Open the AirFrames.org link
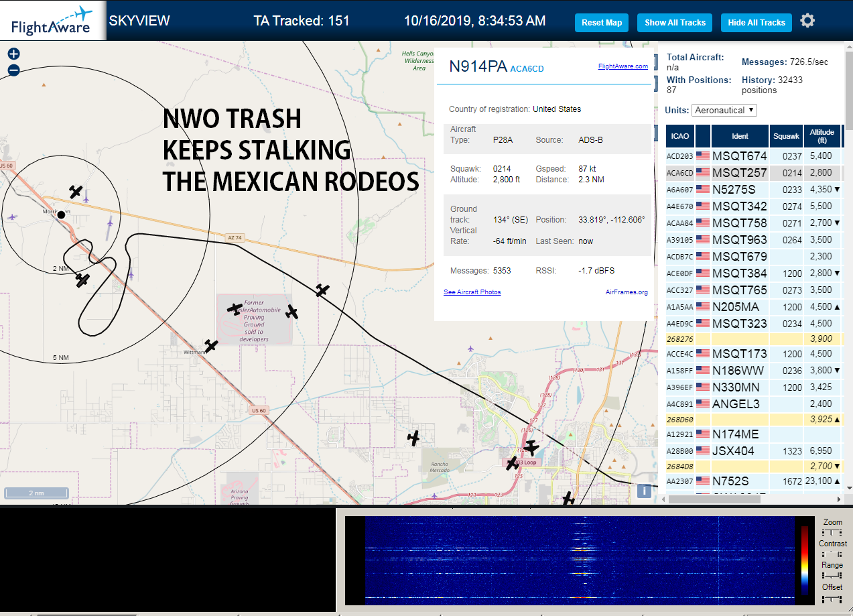The image size is (853, 616). [627, 292]
